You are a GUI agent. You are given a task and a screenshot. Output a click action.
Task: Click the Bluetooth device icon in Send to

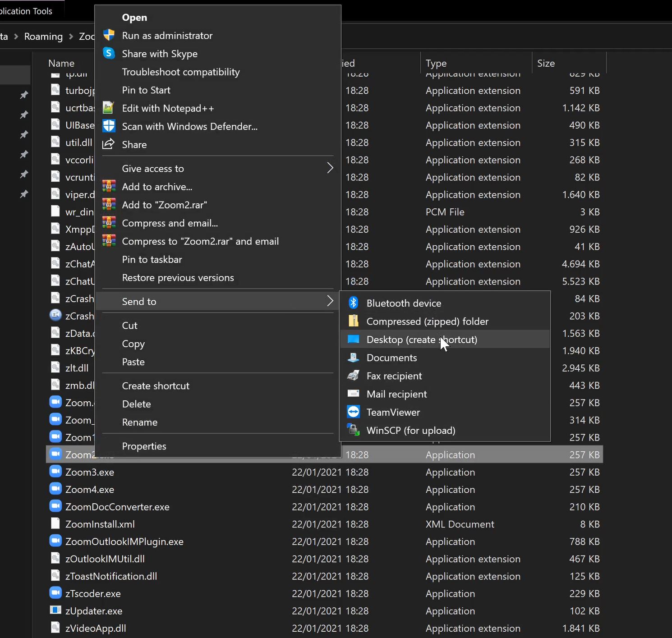point(354,303)
